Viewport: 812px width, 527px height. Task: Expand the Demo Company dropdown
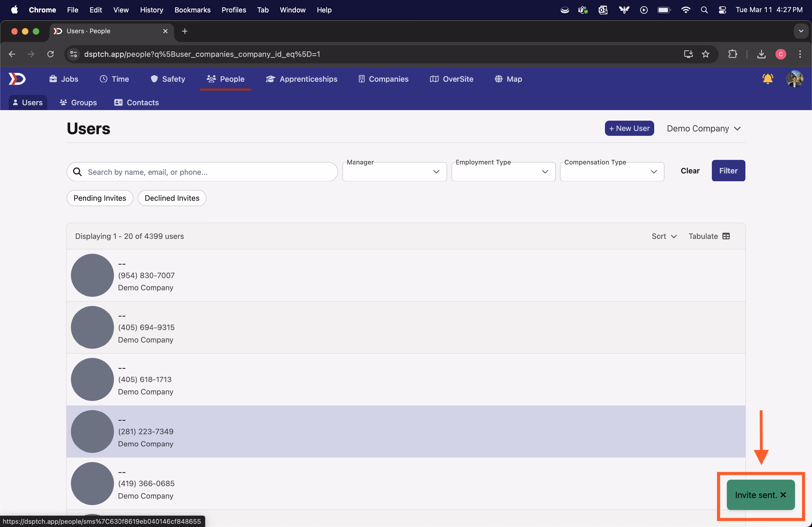pyautogui.click(x=703, y=128)
